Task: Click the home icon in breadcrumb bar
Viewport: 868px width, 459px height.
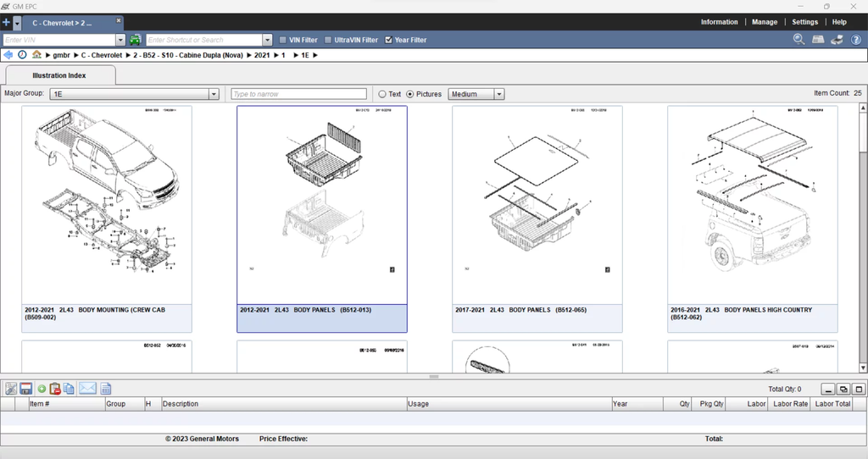Action: (x=36, y=55)
